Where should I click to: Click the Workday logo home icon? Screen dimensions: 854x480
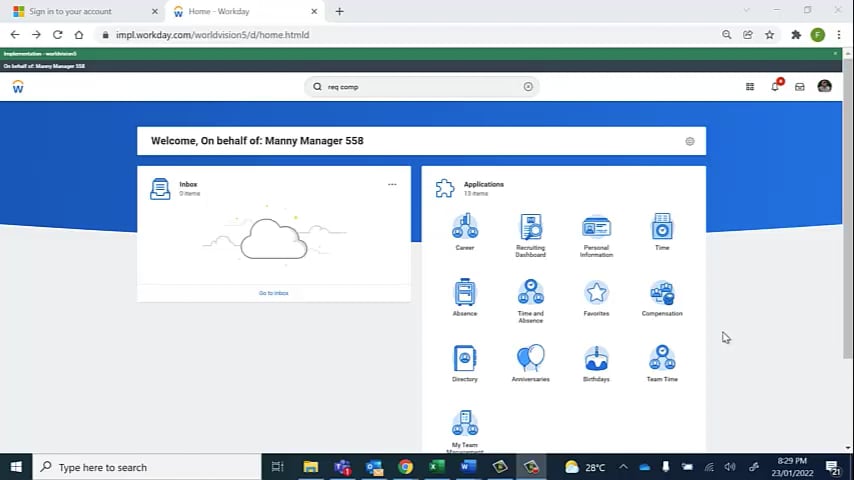(18, 87)
